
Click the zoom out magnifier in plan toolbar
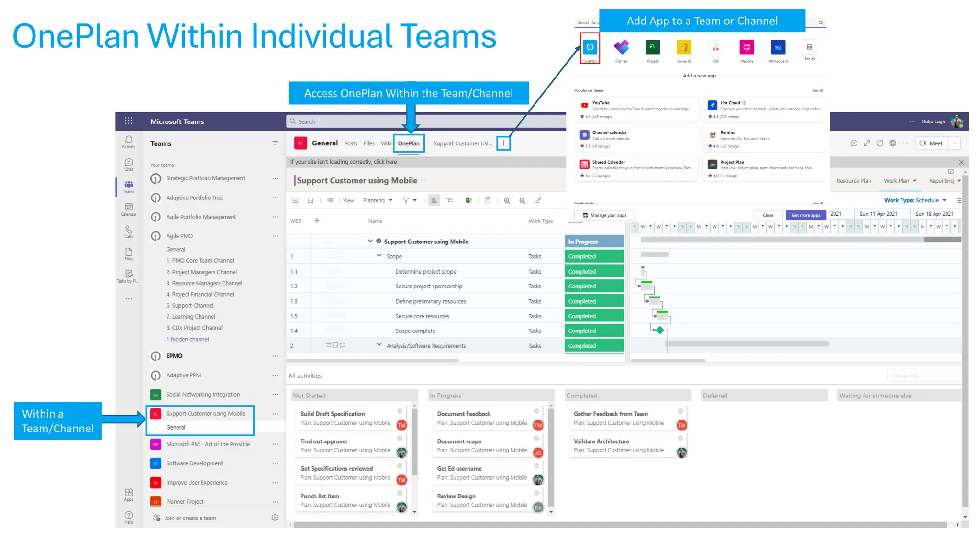point(522,201)
